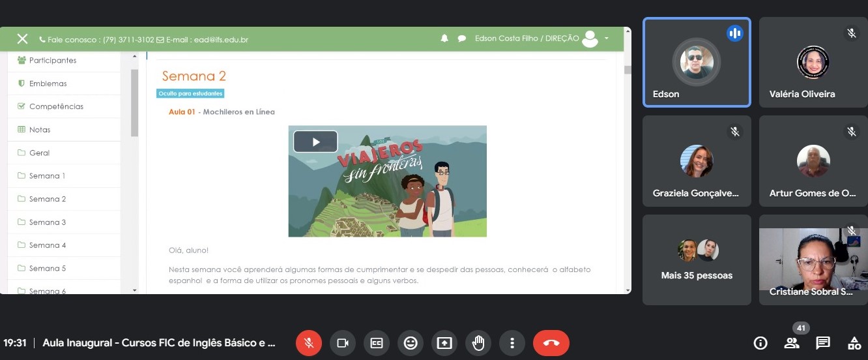Click the red leave call button

point(551,343)
